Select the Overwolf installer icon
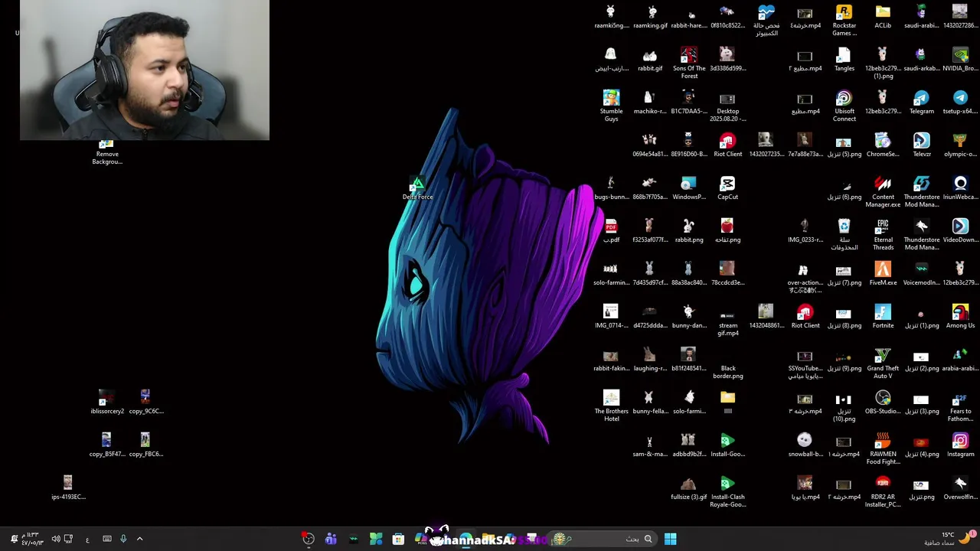This screenshot has height=551, width=980. tap(960, 487)
